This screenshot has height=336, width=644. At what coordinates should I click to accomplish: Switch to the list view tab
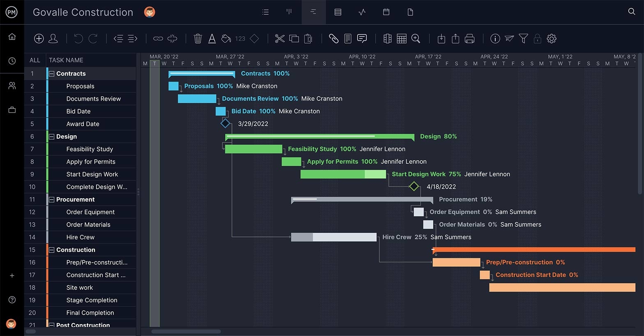265,12
